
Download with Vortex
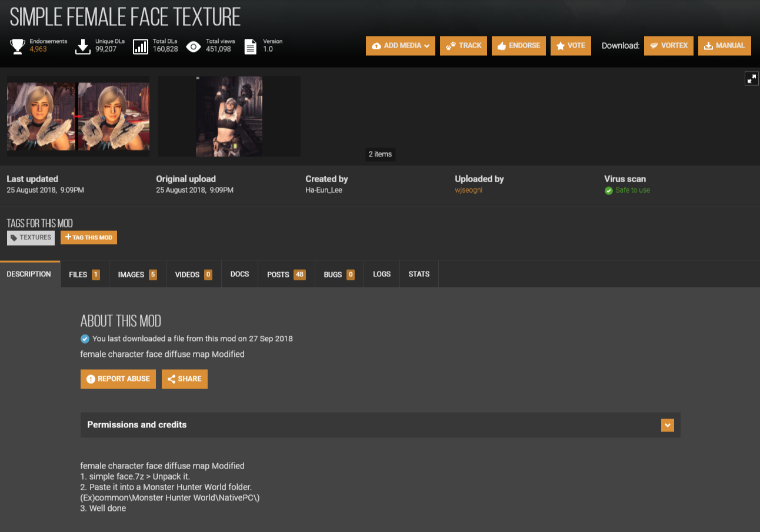click(x=669, y=46)
